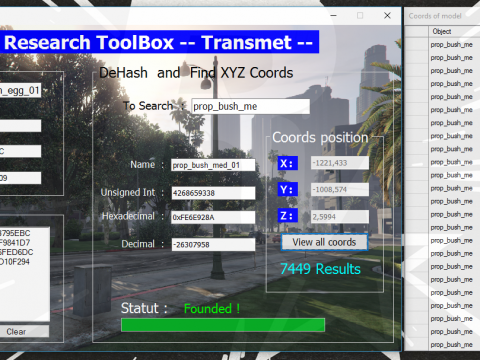The height and width of the screenshot is (360, 480).
Task: Click the Y coordinate field with -1008,574
Action: coord(340,190)
